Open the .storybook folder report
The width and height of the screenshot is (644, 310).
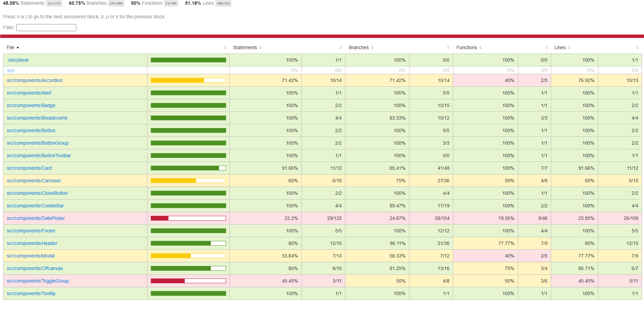(18, 60)
